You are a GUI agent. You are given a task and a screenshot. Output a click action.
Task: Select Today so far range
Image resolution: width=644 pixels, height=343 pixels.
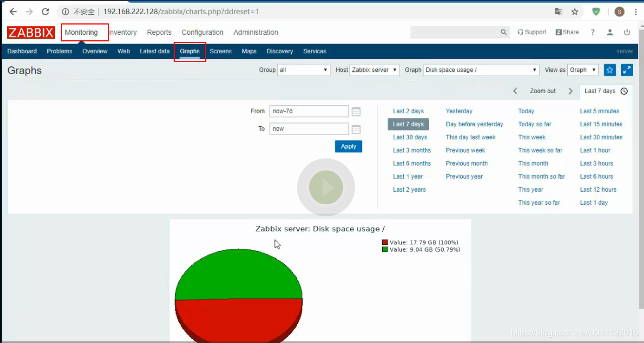pos(535,124)
